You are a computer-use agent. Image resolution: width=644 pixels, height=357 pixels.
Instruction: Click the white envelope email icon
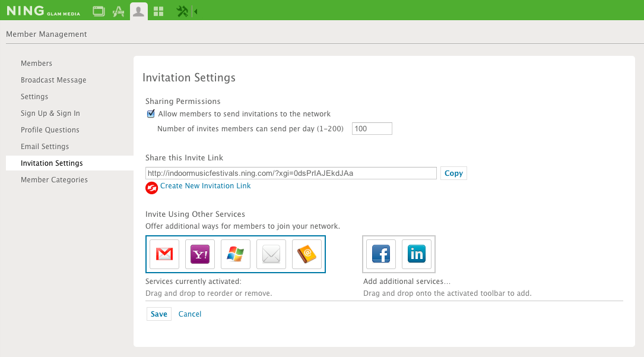click(x=271, y=254)
